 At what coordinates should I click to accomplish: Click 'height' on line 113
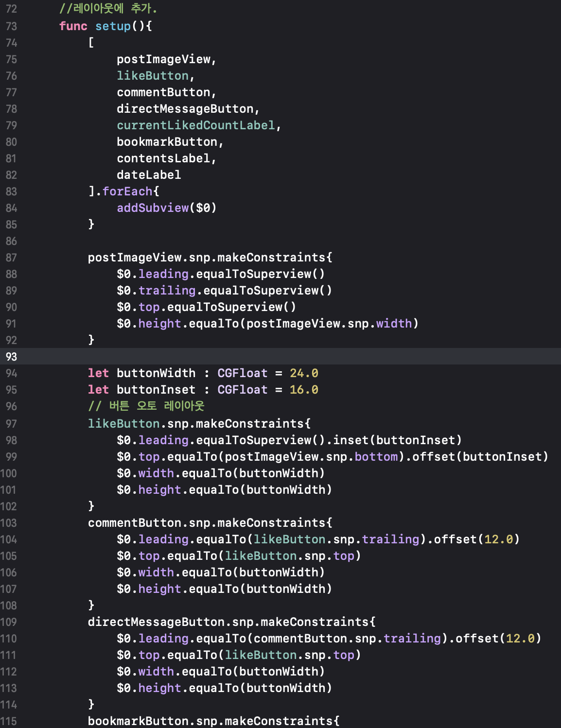click(159, 688)
